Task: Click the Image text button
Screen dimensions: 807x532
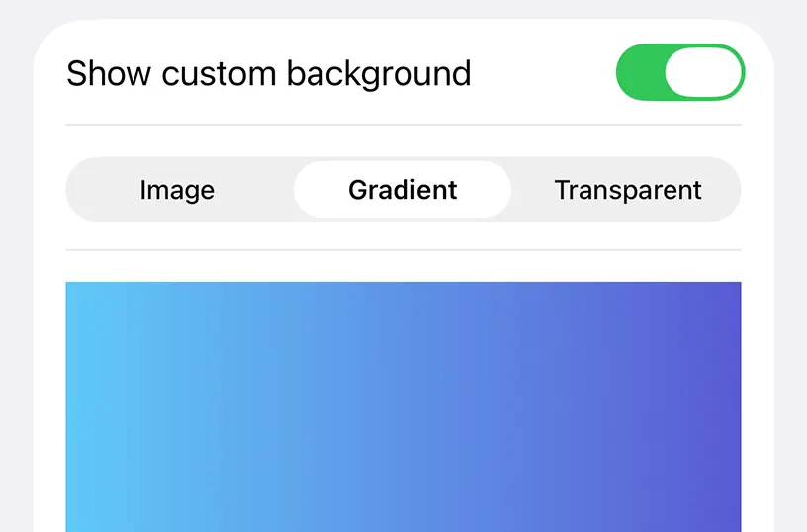Action: [x=178, y=191]
